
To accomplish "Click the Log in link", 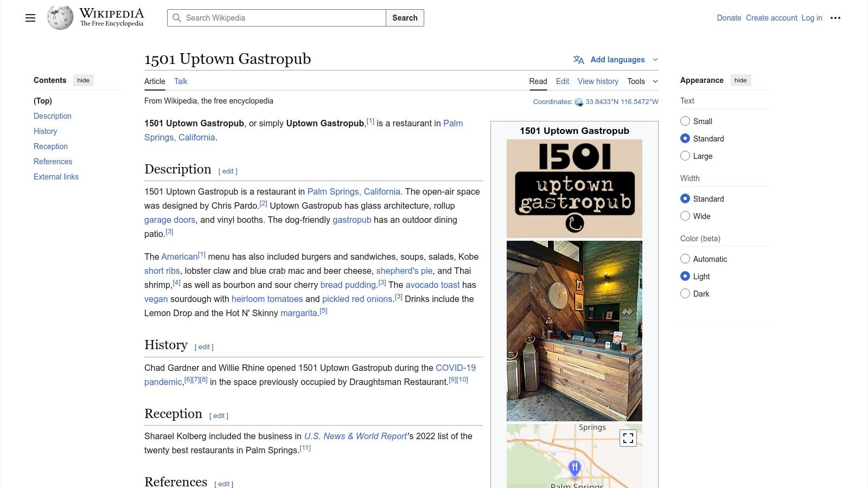I will click(x=812, y=18).
